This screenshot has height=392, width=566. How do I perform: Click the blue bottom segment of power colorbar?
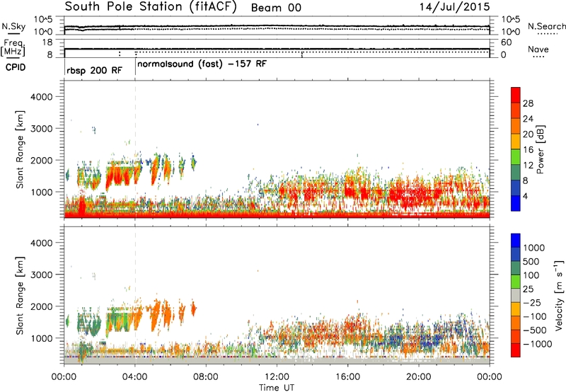(516, 203)
